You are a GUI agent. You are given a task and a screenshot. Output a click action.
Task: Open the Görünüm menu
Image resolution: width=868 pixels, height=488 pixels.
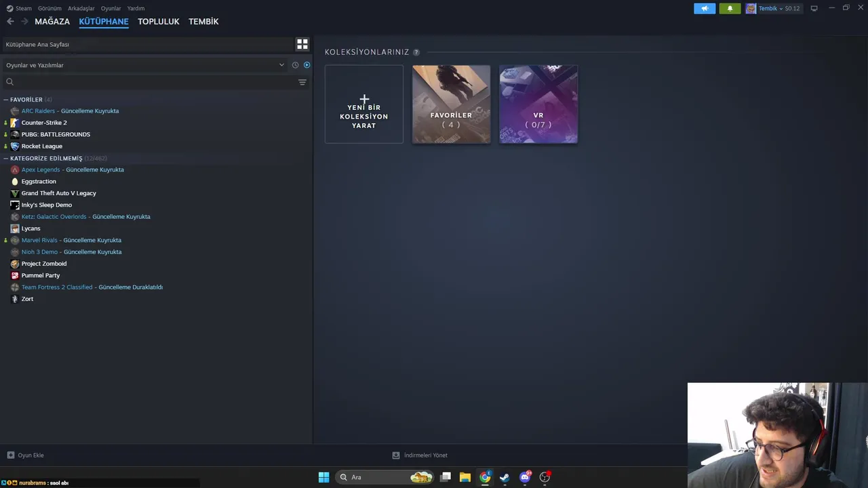(50, 8)
